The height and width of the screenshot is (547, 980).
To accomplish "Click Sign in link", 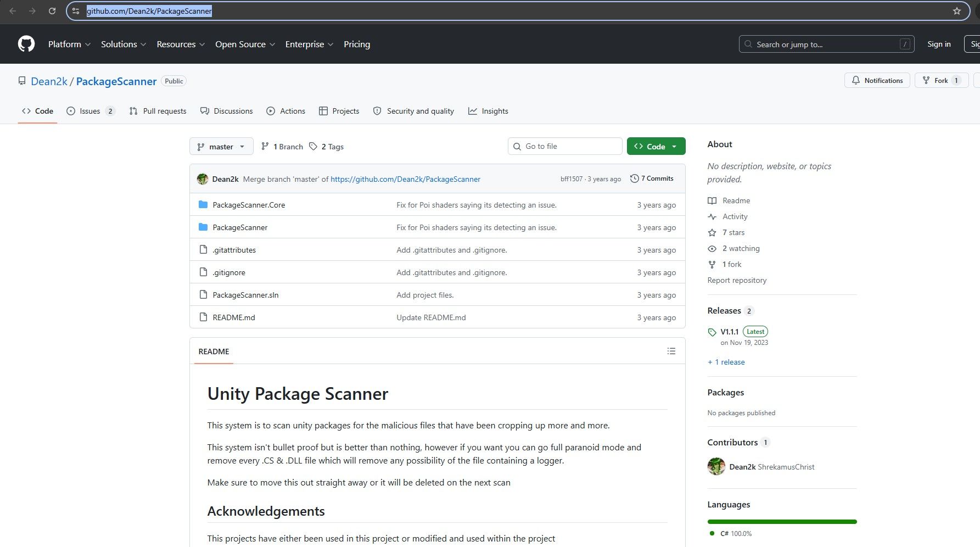I will [x=939, y=44].
